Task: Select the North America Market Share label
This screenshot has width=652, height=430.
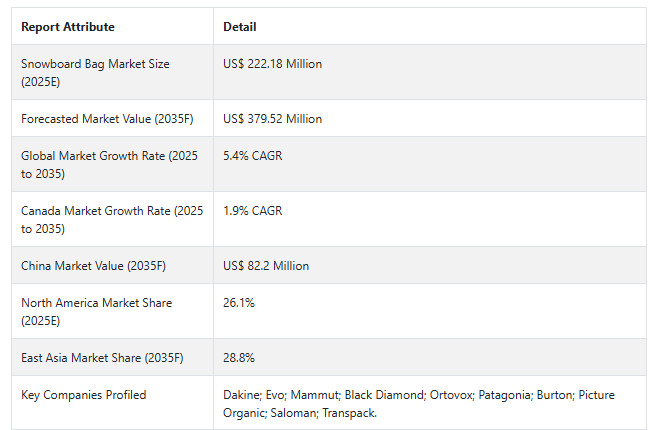Action: (96, 311)
